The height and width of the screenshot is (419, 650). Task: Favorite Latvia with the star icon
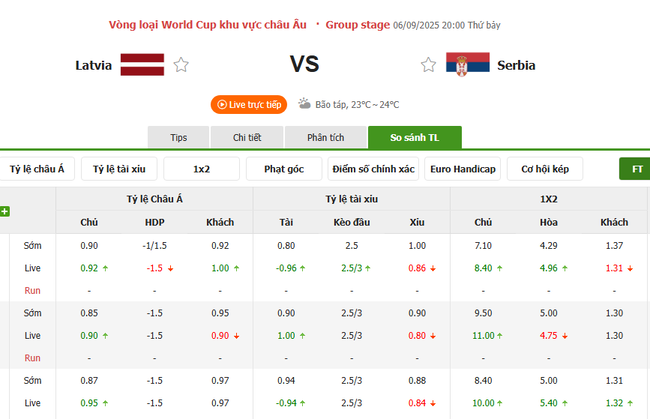(x=181, y=65)
